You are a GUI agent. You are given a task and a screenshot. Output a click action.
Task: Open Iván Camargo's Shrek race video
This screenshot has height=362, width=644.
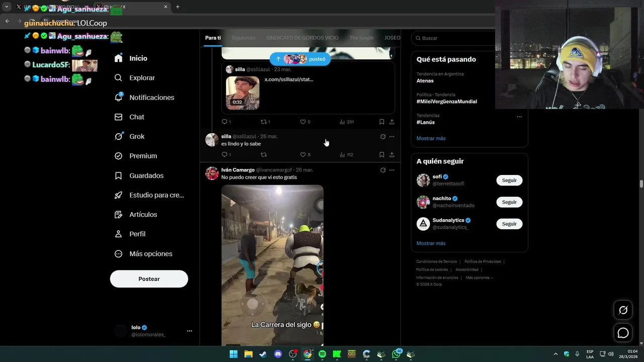[x=272, y=265]
